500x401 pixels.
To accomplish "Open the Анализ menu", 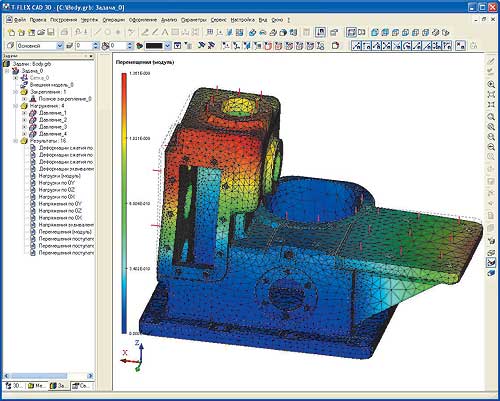I will (x=169, y=20).
